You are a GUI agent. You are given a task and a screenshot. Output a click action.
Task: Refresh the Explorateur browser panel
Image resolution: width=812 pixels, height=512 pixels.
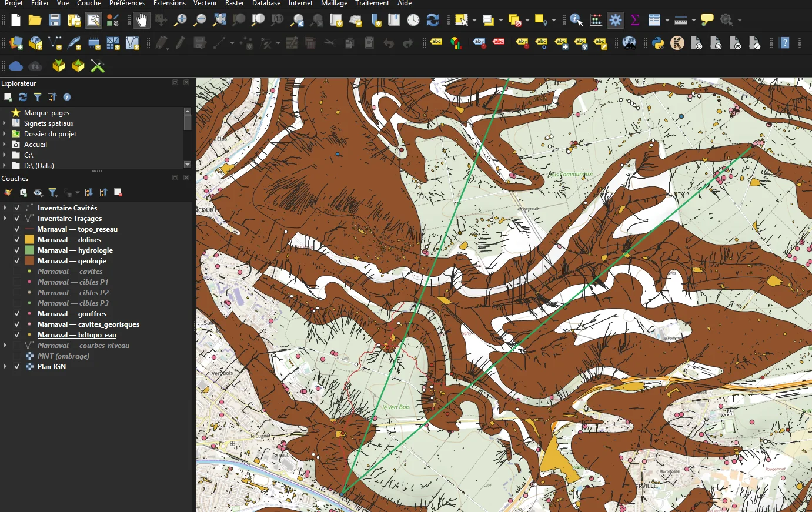(23, 97)
